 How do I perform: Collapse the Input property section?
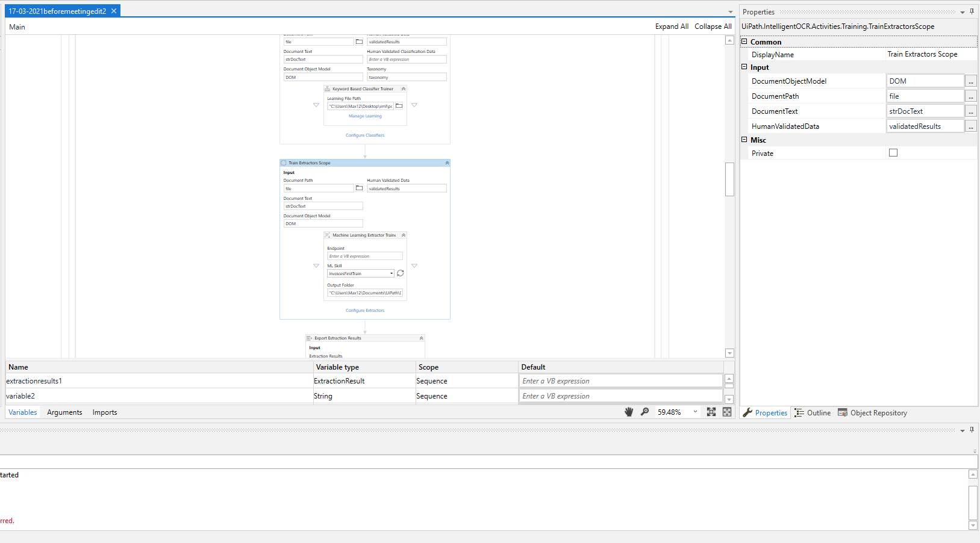744,67
